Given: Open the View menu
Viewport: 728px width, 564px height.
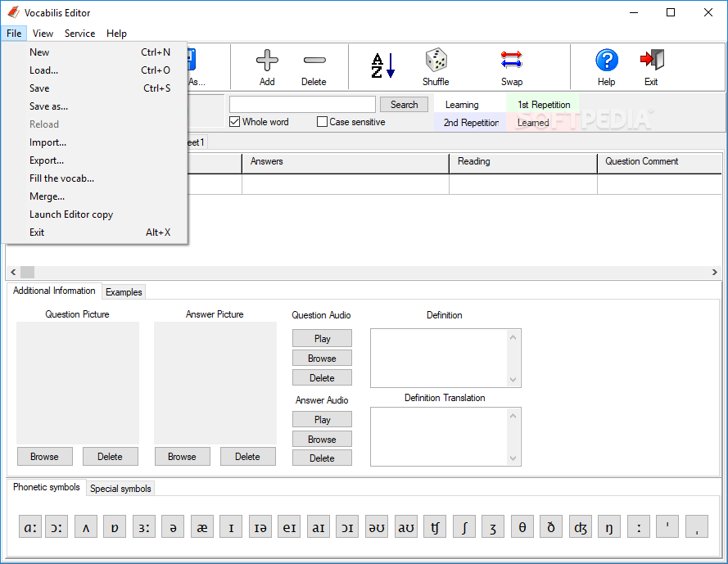Looking at the screenshot, I should pyautogui.click(x=43, y=34).
